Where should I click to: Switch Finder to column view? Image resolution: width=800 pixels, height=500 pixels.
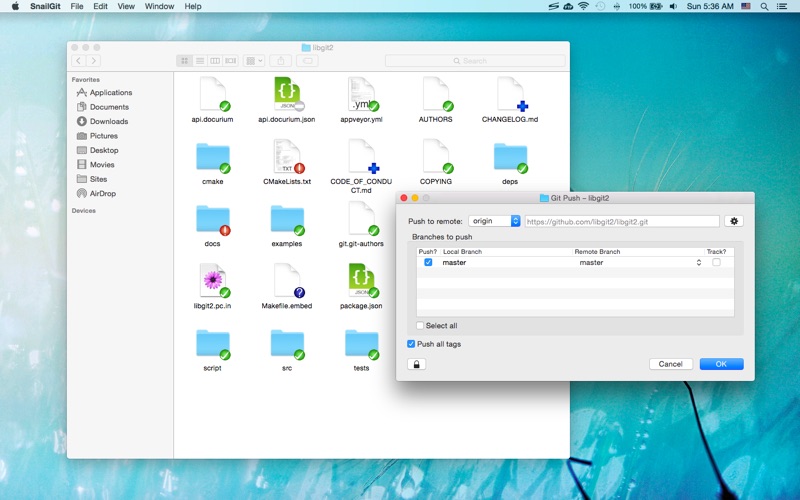pyautogui.click(x=215, y=61)
